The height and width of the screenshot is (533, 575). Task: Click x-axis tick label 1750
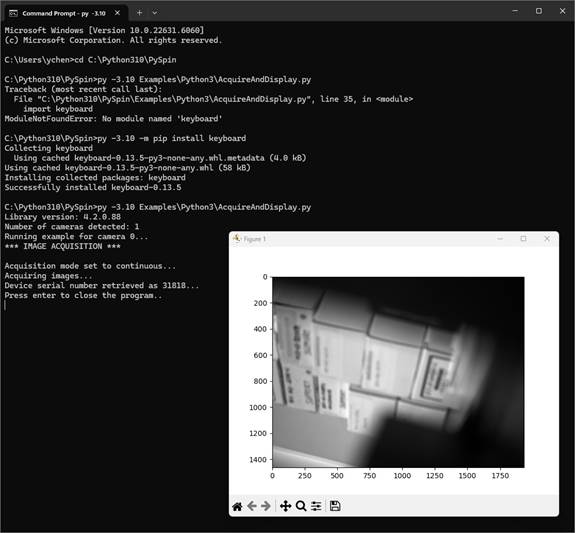(500, 476)
